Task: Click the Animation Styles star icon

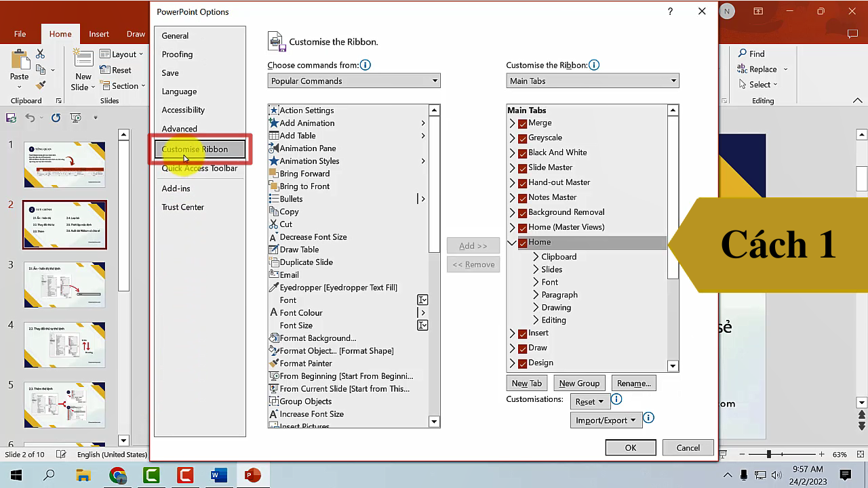Action: coord(274,161)
